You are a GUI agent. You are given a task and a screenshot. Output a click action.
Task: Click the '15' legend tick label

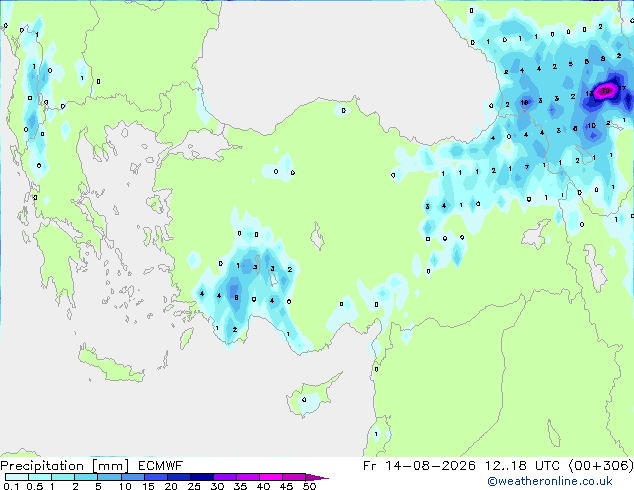click(148, 486)
